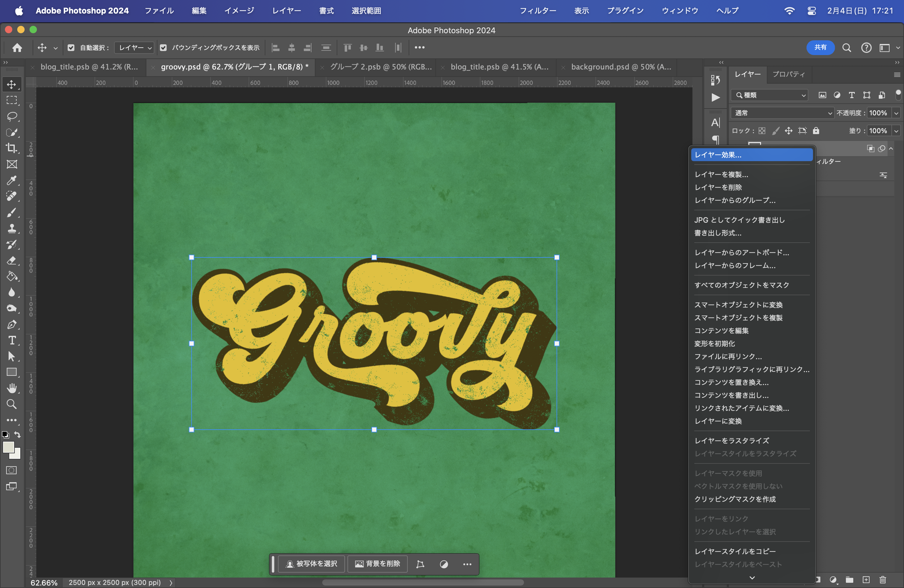Open the blend mode 通常 dropdown

(783, 113)
